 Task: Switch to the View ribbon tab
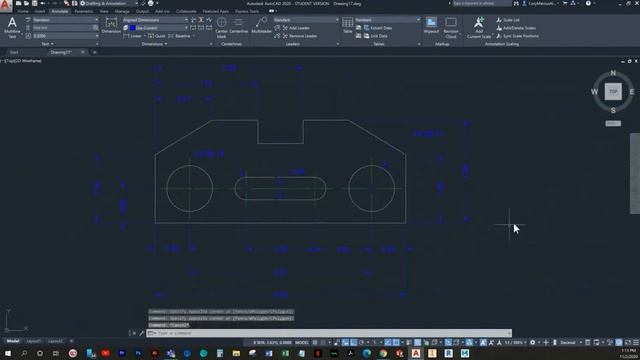[104, 11]
